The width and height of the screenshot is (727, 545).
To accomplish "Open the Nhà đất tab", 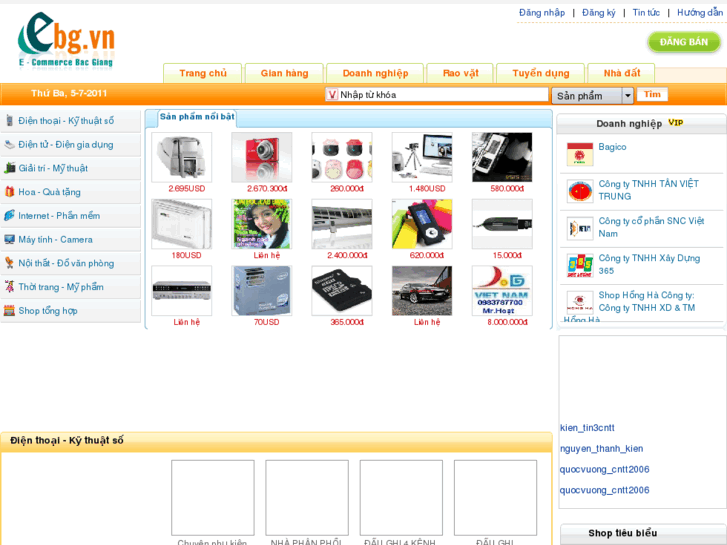I will 621,73.
